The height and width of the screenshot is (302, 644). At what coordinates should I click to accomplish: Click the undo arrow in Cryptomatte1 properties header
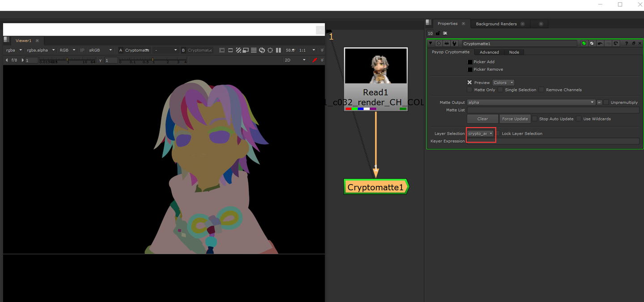pyautogui.click(x=601, y=43)
